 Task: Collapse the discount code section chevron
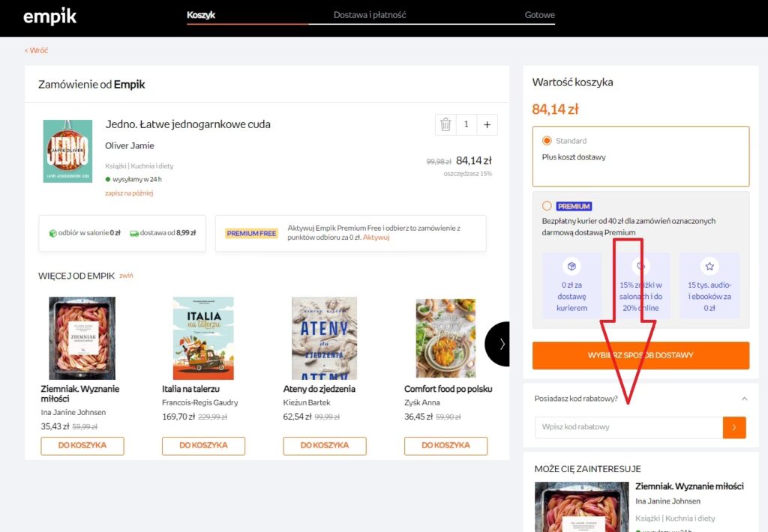[x=744, y=399]
